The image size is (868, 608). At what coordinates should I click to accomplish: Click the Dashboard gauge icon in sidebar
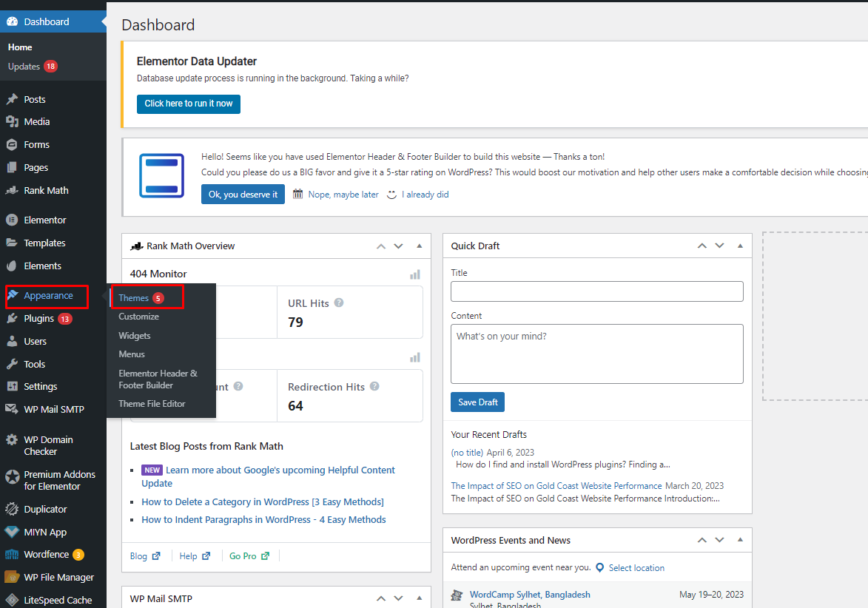tap(12, 21)
